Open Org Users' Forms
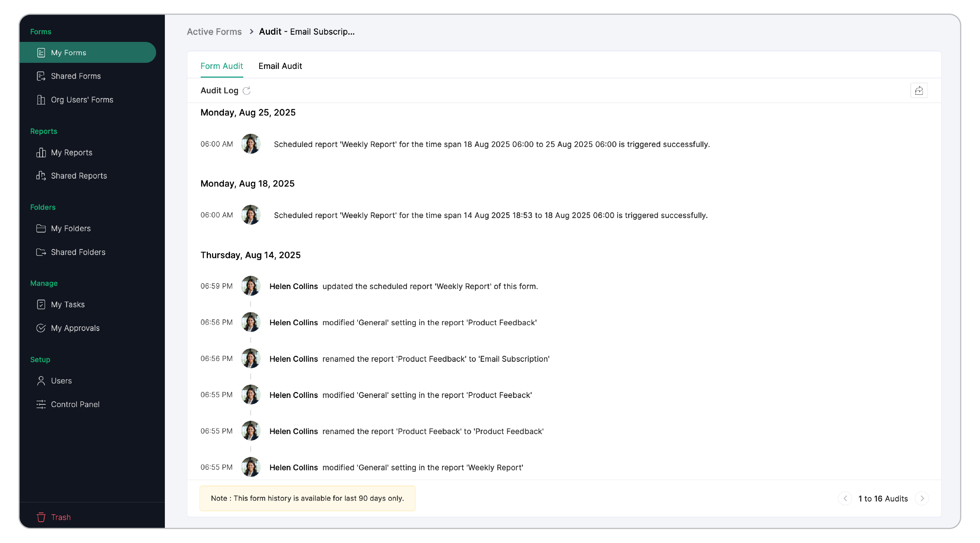This screenshot has width=980, height=543. click(x=81, y=100)
